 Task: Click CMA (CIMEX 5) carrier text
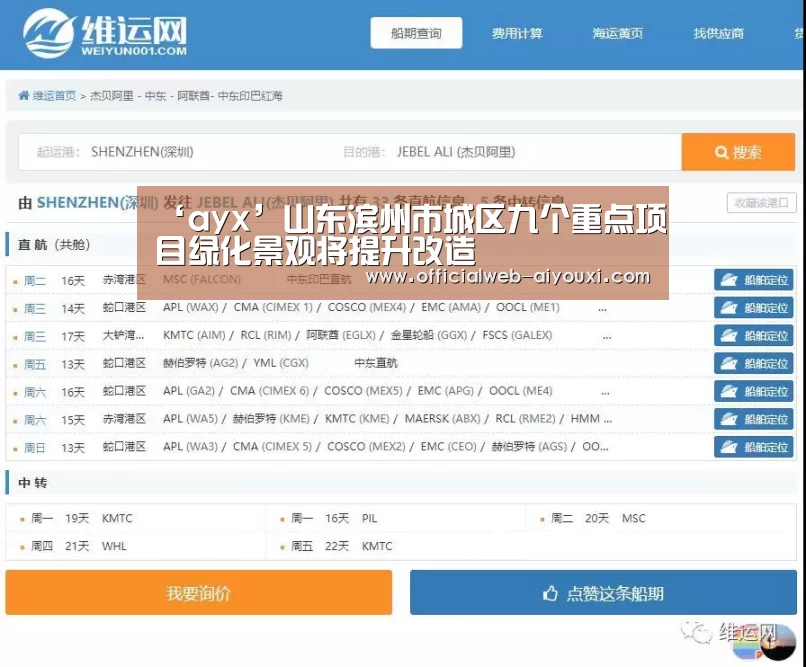[x=272, y=447]
